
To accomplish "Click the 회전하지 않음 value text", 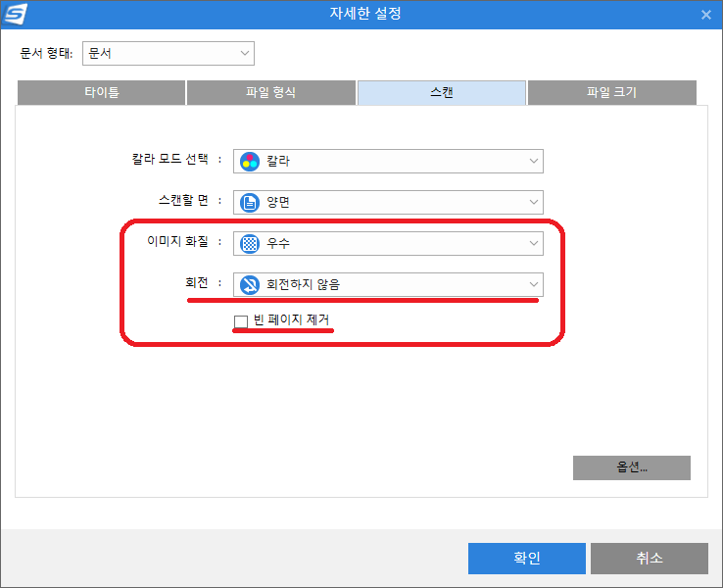I will (303, 284).
